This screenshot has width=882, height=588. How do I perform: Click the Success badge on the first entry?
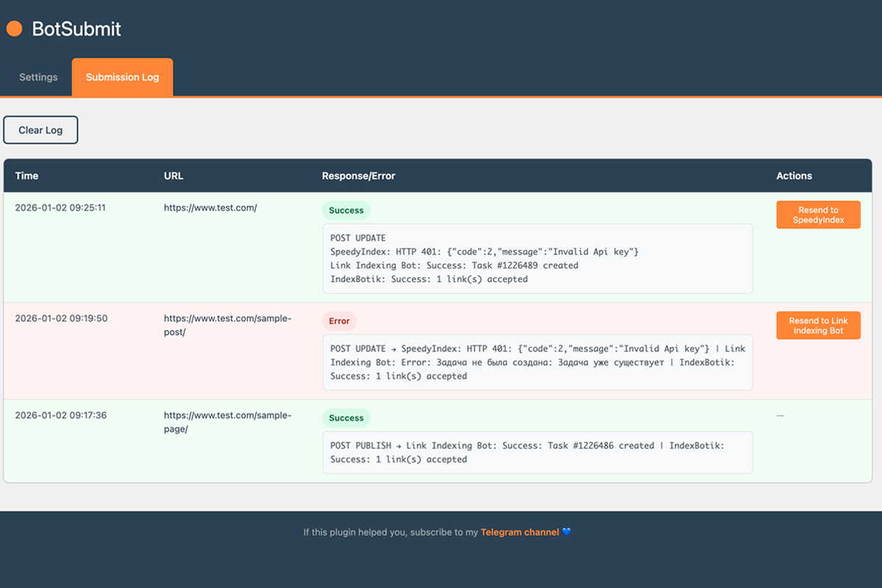pos(346,210)
